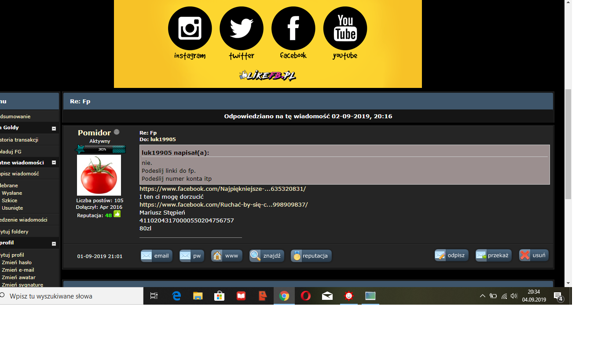Launch Microsoft Edge from the taskbar
Screen dimensions: 601x364
[x=176, y=296]
